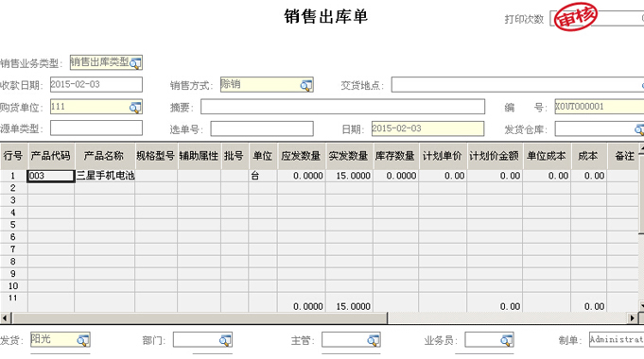Click the 收款日期 date field
The width and height of the screenshot is (644, 359).
(x=96, y=84)
